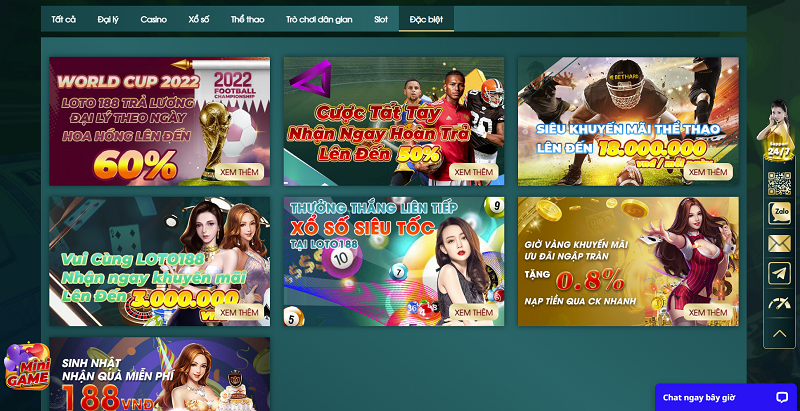Click the speed test gauge icon
Screen dimensions: 800x411
(x=779, y=303)
